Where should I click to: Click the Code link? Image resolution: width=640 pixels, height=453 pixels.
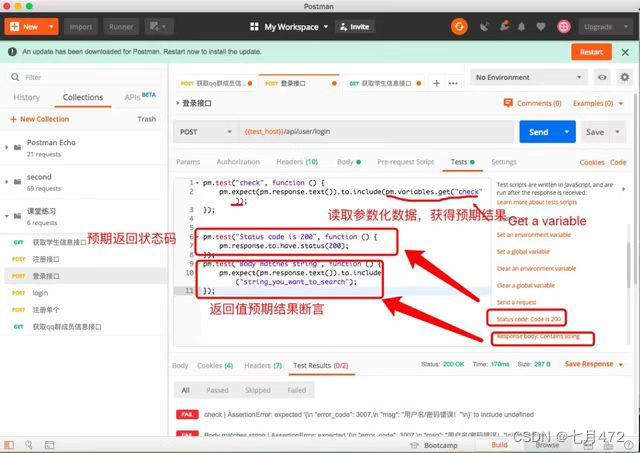[x=618, y=162]
